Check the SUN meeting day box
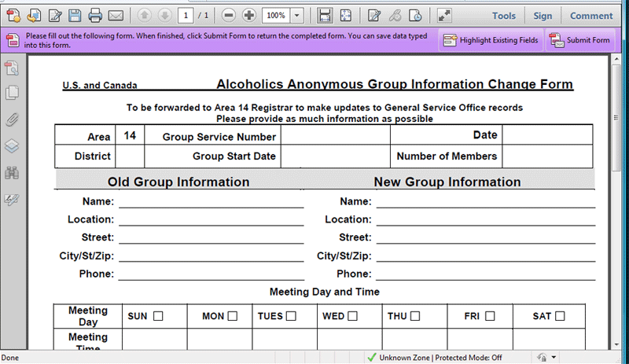This screenshot has height=364, width=629. [x=158, y=316]
